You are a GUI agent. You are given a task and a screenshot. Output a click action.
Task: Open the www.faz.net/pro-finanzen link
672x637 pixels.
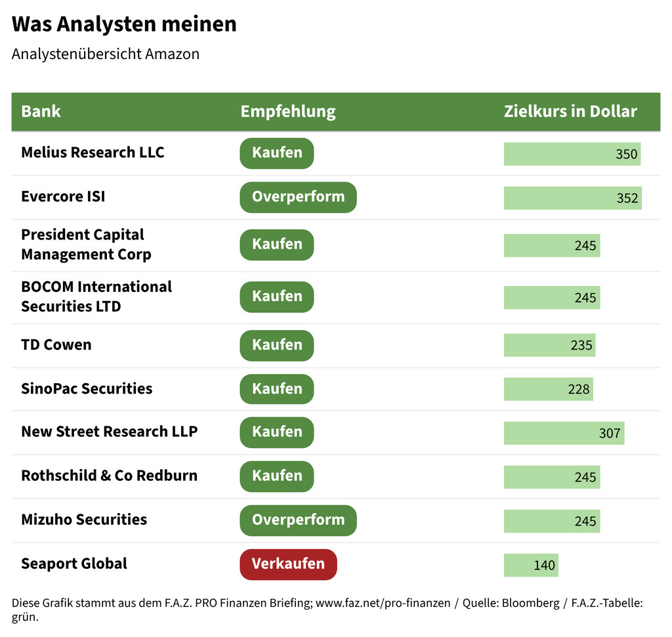coord(383,603)
